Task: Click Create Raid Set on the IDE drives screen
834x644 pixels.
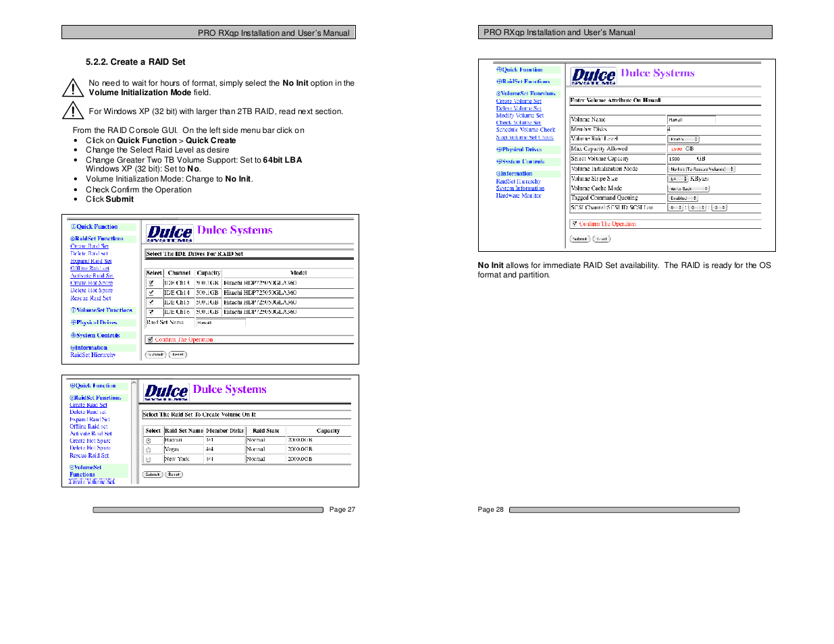Action: [89, 246]
